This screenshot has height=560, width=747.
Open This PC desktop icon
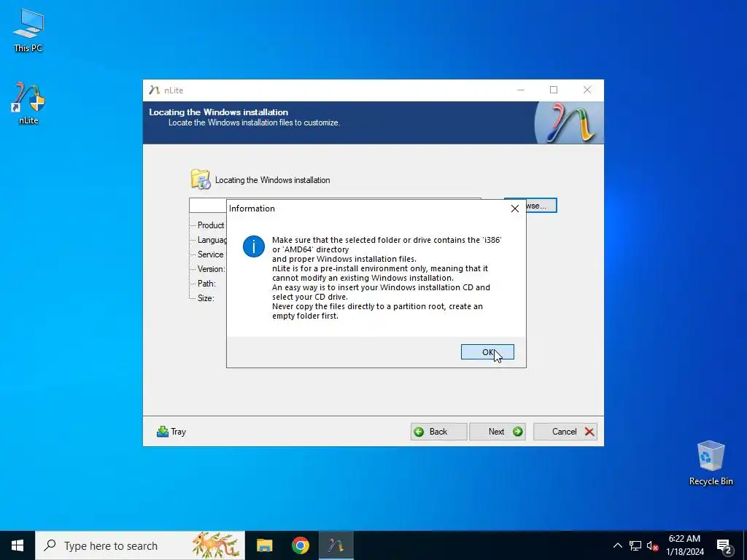point(28,31)
